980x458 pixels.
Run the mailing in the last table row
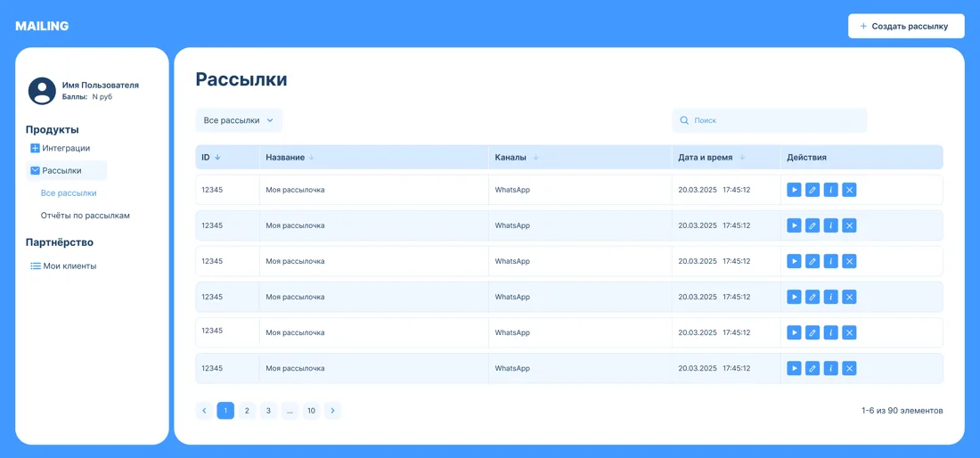[794, 368]
